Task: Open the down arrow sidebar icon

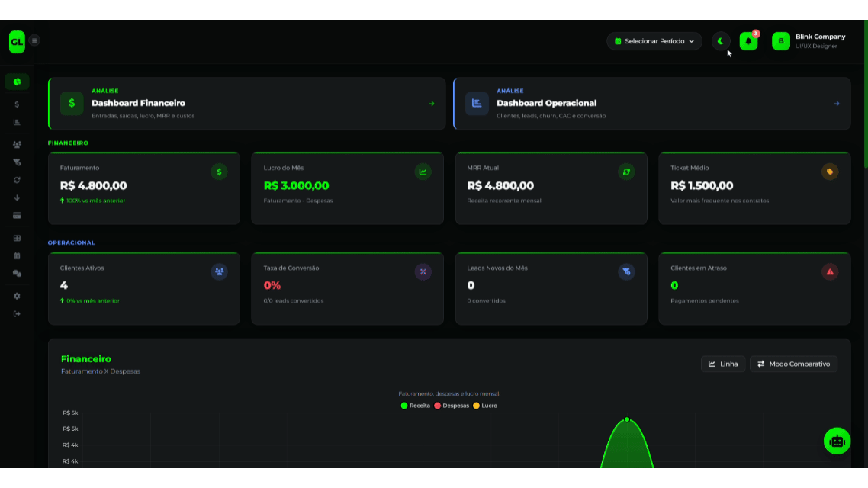Action: (x=17, y=198)
